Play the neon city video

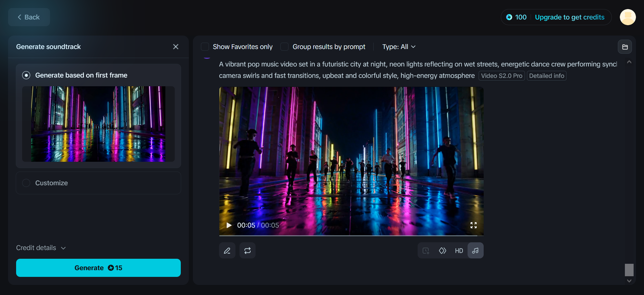click(229, 225)
